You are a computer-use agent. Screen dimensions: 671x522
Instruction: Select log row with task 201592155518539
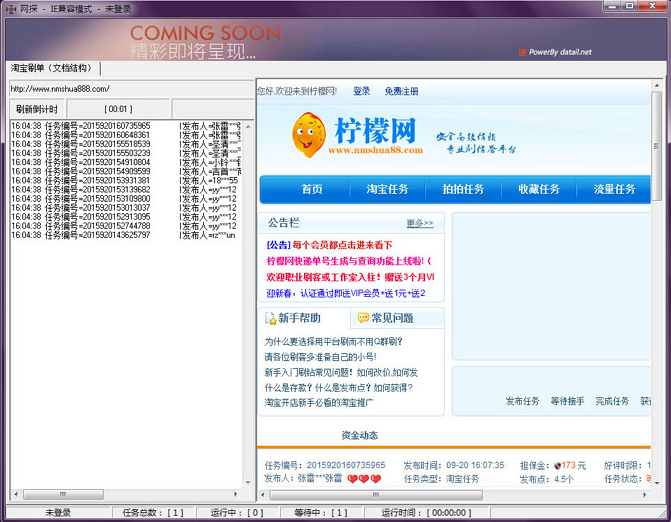pyautogui.click(x=126, y=144)
